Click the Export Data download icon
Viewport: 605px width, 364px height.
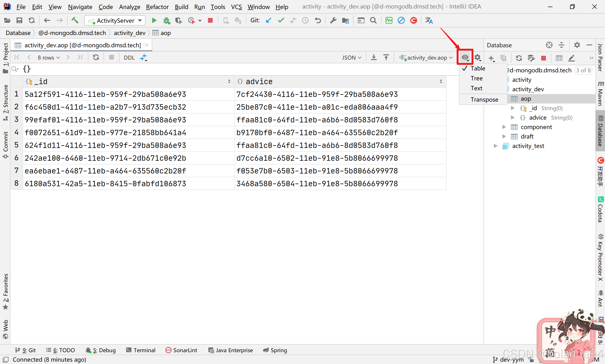(374, 57)
